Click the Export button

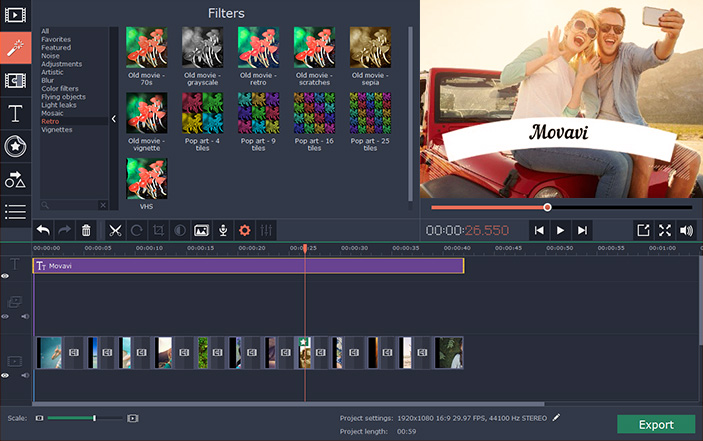(656, 424)
